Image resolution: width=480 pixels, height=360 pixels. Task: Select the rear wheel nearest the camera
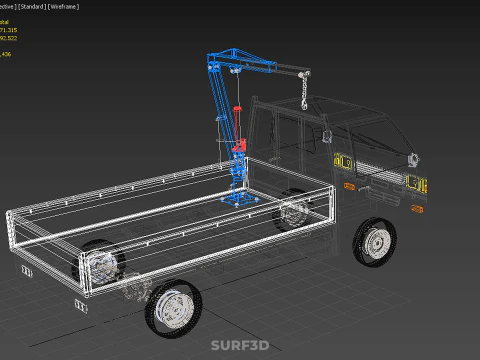point(173,308)
